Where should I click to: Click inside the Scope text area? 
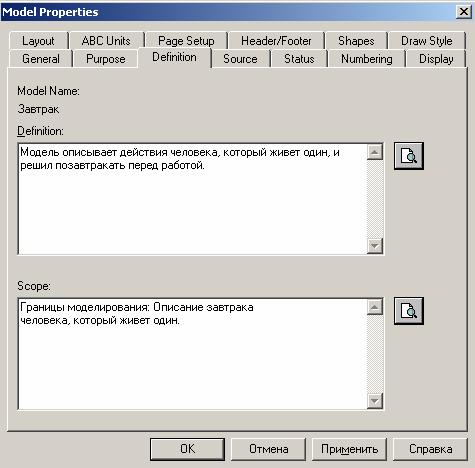click(x=193, y=354)
